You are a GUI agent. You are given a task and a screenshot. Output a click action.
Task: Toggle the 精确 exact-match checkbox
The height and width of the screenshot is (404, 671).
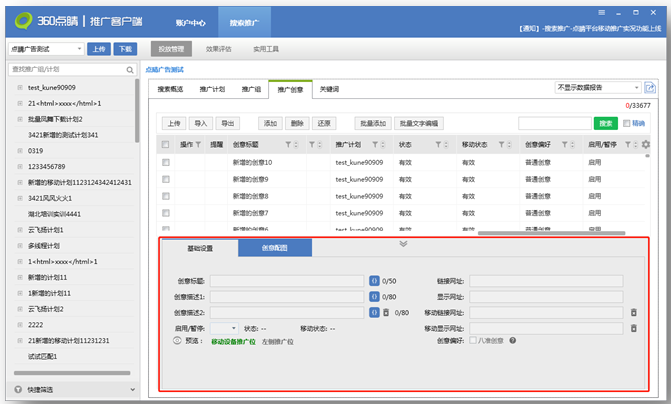click(x=627, y=123)
